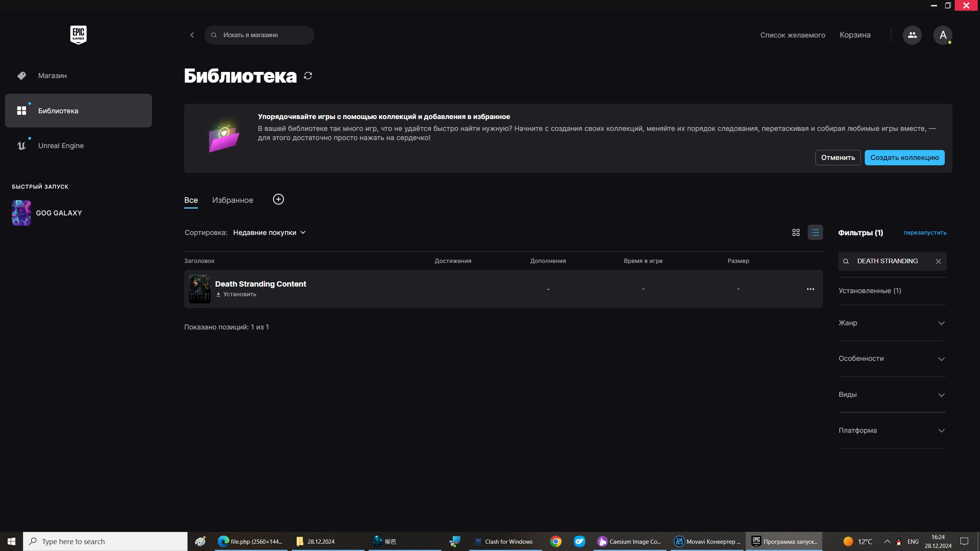Toggle the Installed (1) filter
980x551 pixels.
pos(870,291)
